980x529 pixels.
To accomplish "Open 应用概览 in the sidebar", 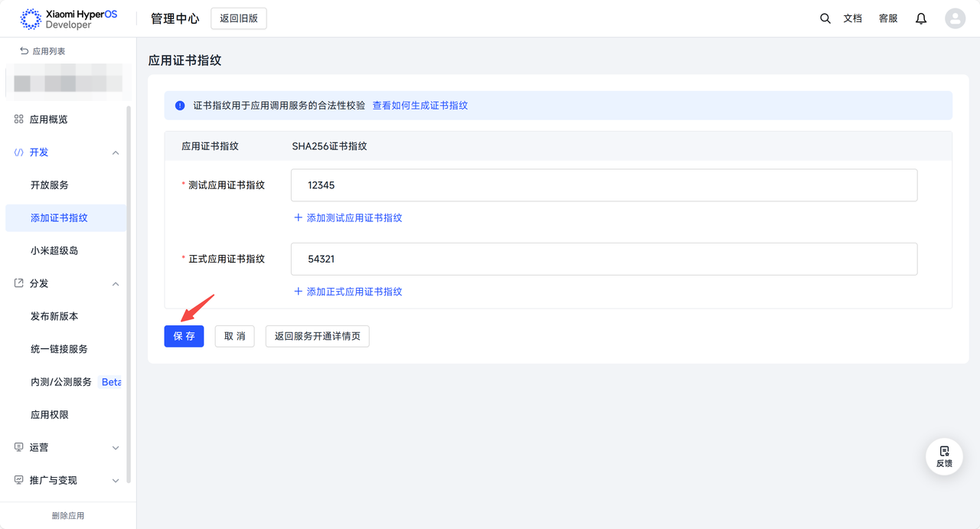I will pos(48,119).
